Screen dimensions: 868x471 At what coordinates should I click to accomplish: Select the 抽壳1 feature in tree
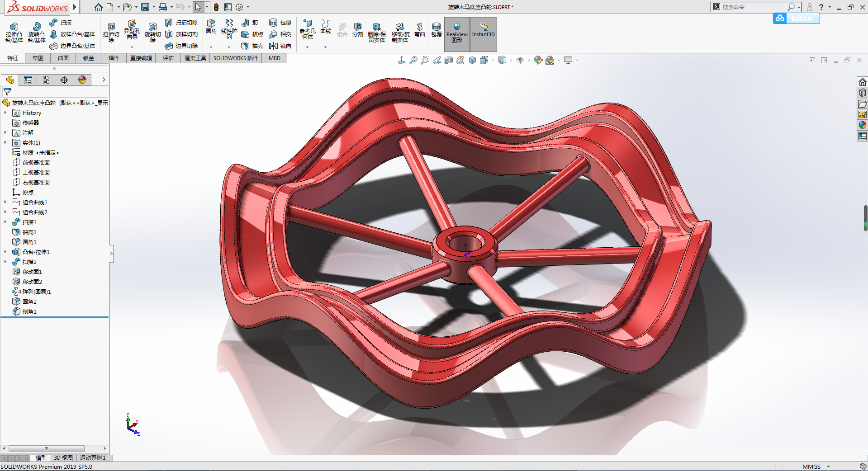coord(24,232)
